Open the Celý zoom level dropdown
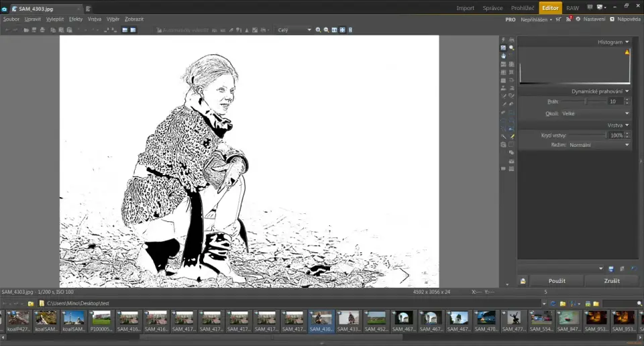Screen dimensions: 644x346 pyautogui.click(x=295, y=30)
